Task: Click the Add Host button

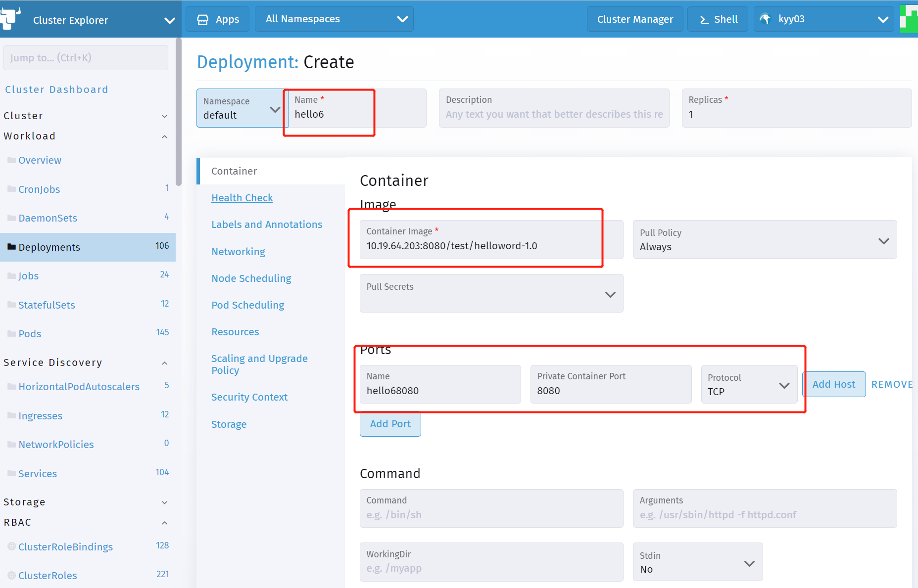Action: point(833,384)
